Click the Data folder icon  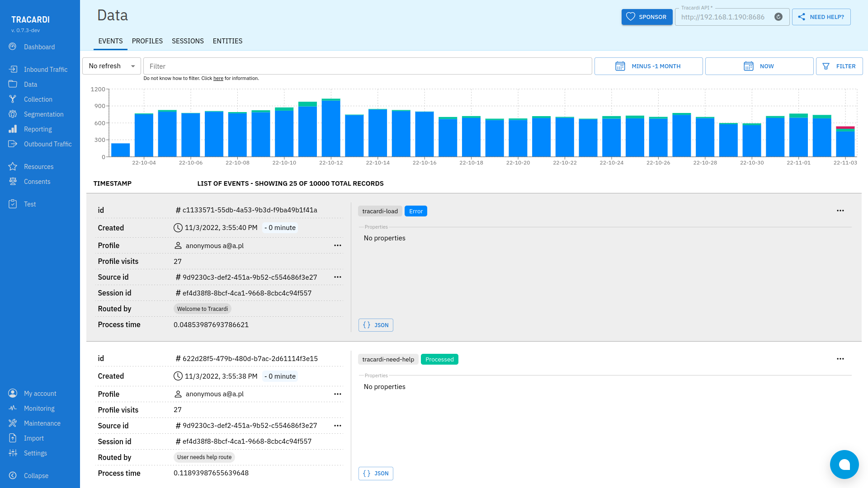[13, 84]
